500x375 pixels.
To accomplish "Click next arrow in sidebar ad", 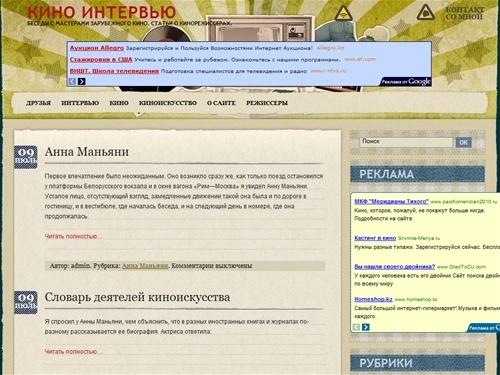I will (366, 327).
